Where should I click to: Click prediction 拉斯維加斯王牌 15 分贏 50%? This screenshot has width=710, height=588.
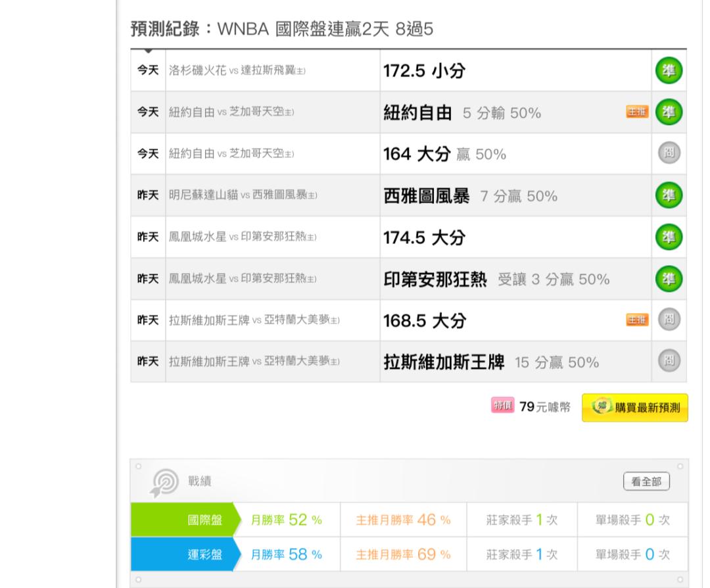click(x=491, y=362)
